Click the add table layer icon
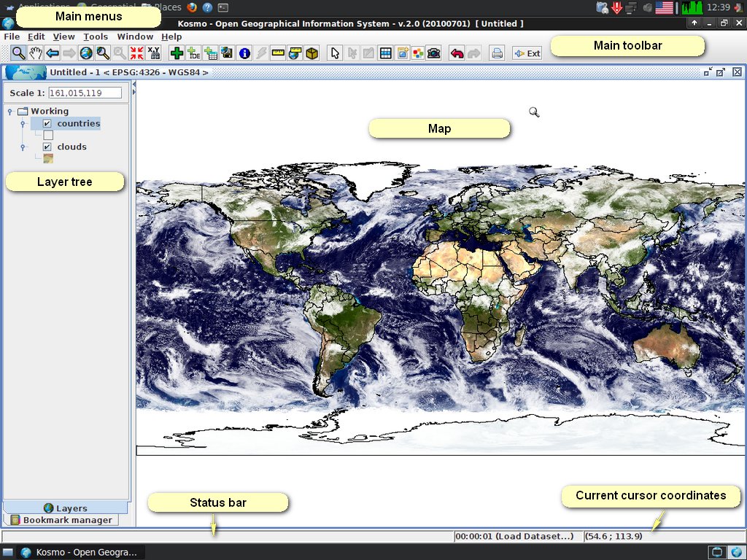747x560 pixels. 211,52
